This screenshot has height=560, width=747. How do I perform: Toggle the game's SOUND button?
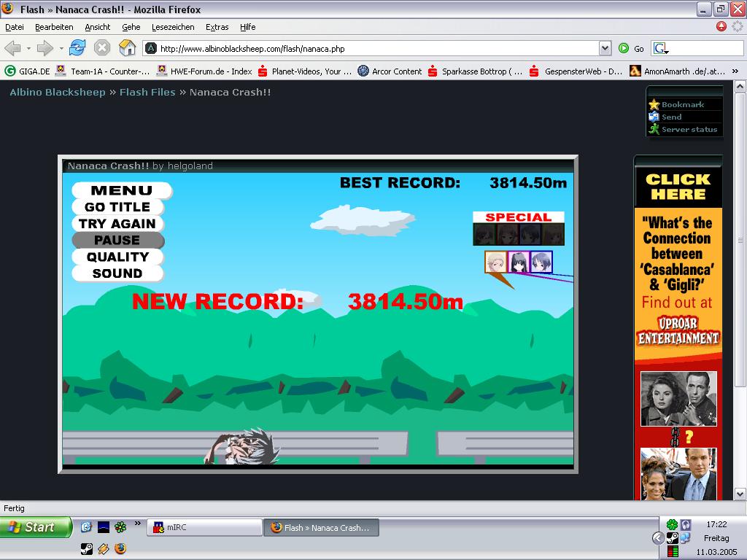[x=117, y=273]
